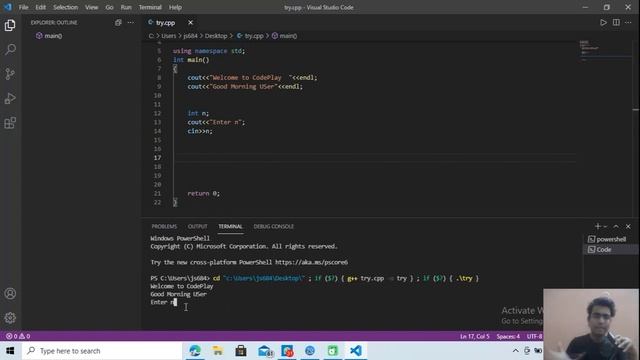Open the Manage gear in activity bar
Image resolution: width=640 pixels, height=360 pixels.
(x=10, y=318)
